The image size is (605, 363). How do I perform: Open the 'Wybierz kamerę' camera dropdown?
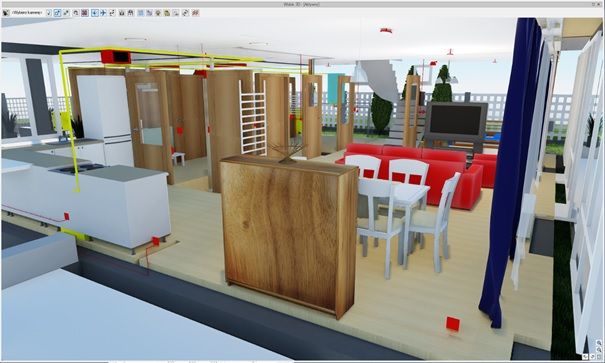tap(27, 13)
